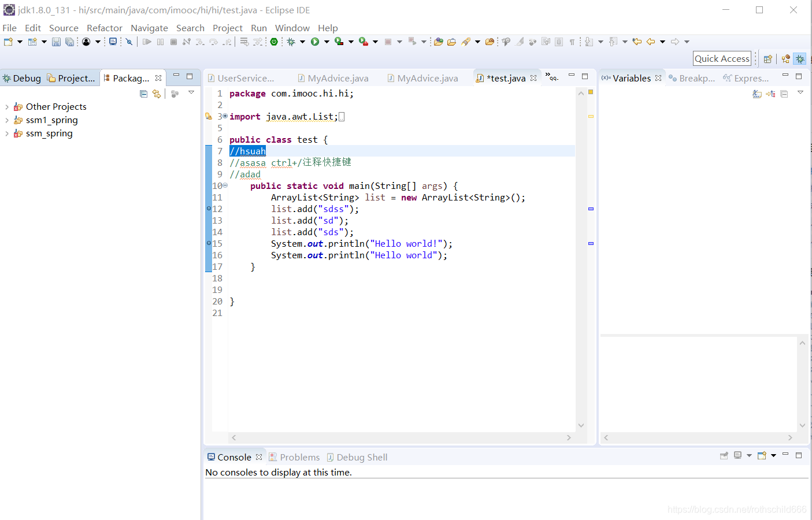Close the *test.java editor tab

click(x=533, y=78)
